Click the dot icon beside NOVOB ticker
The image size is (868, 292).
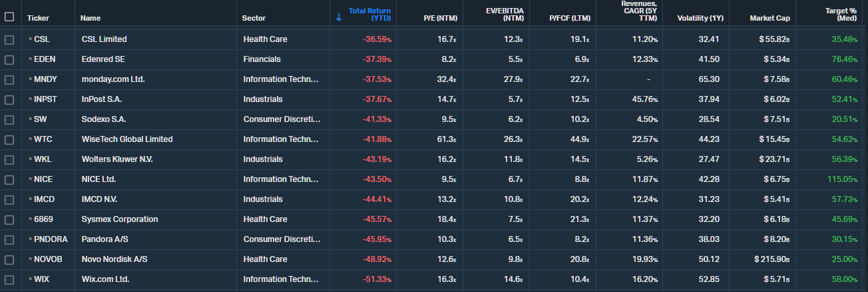30,259
